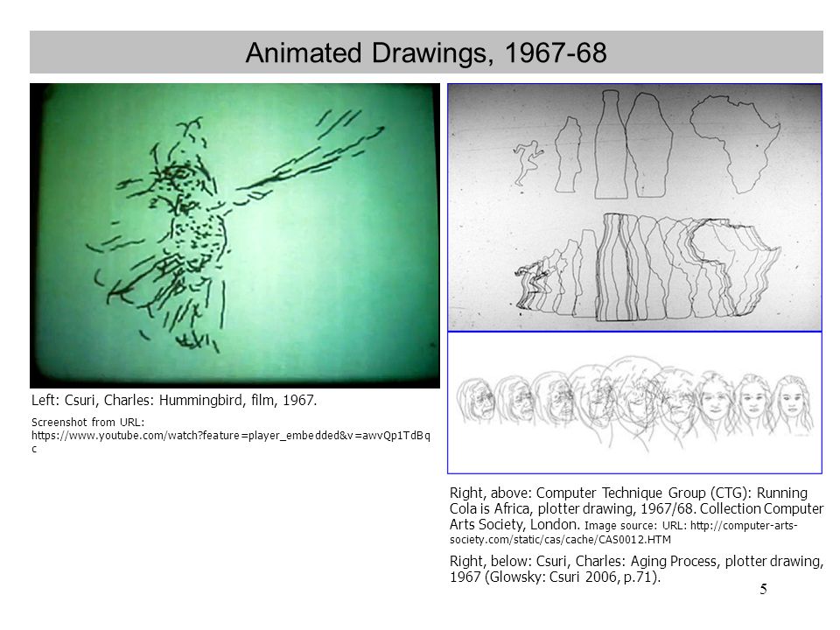Click the "Collection Computer Arts Society, London" text
Viewport: 840px width, 630px height.
pos(636,516)
